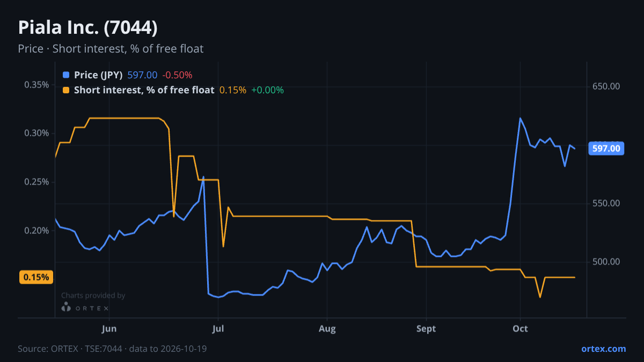This screenshot has height=362, width=644.
Task: Click the 0.20% left axis label
Action: (36, 231)
